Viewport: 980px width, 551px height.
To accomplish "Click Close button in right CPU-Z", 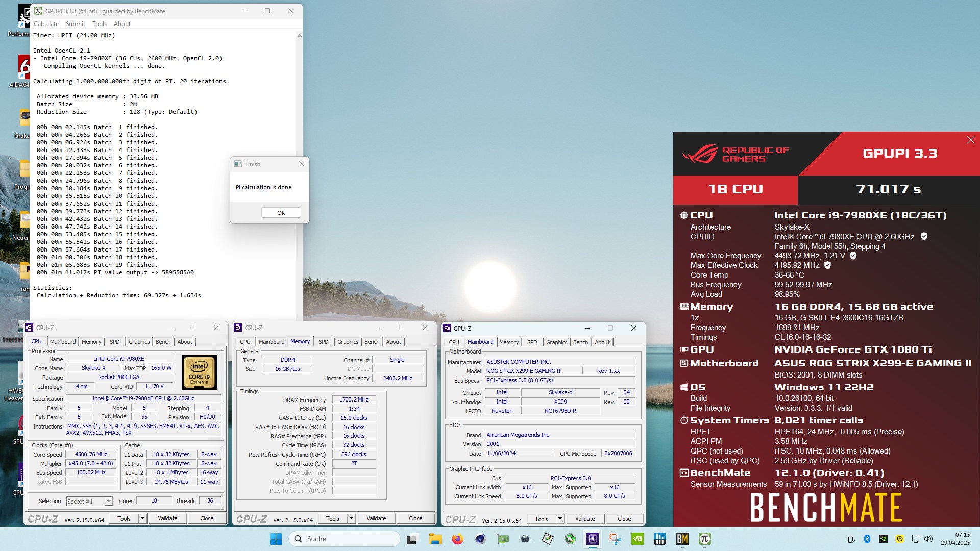I will pyautogui.click(x=624, y=519).
